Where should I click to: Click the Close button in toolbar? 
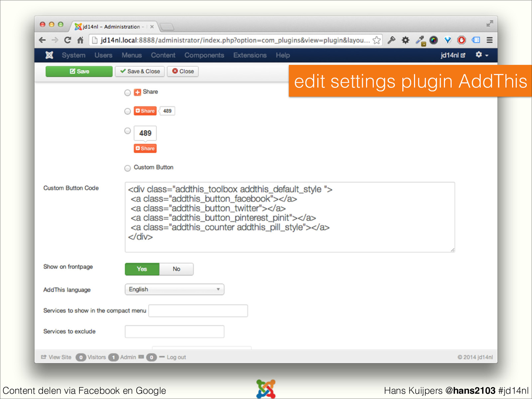point(183,71)
